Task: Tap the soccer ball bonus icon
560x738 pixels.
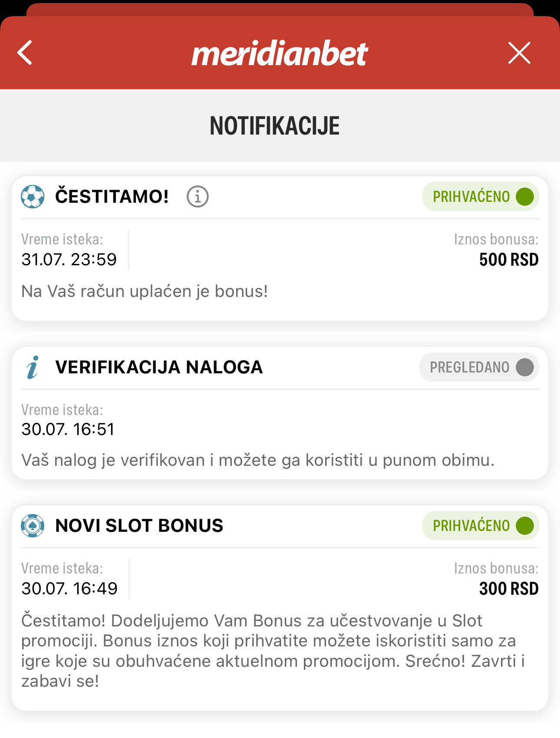Action: click(x=33, y=197)
